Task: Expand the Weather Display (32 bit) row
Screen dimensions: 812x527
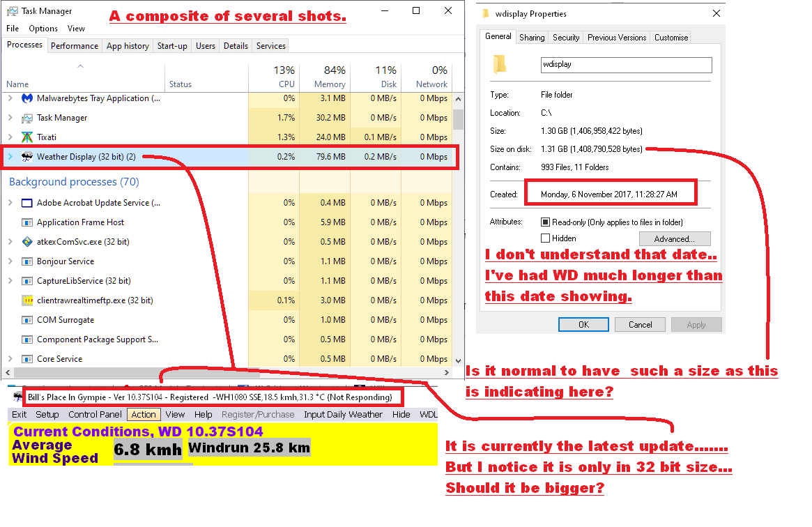Action: pyautogui.click(x=10, y=157)
